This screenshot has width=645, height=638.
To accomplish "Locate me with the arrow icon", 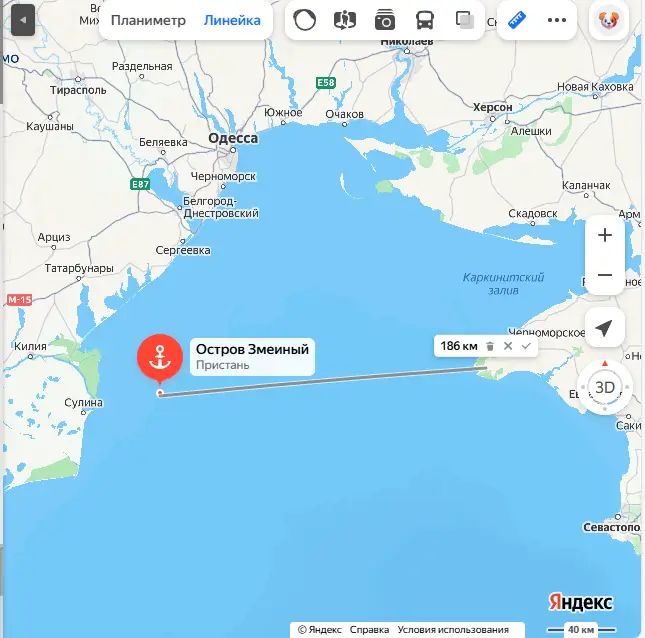I will coord(604,328).
